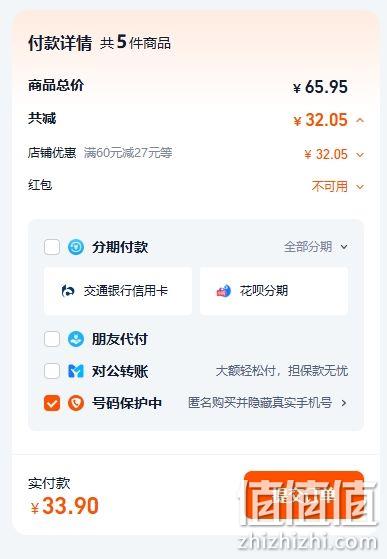Click the 满60元减27元等 promotion text
The width and height of the screenshot is (387, 559).
[x=128, y=153]
